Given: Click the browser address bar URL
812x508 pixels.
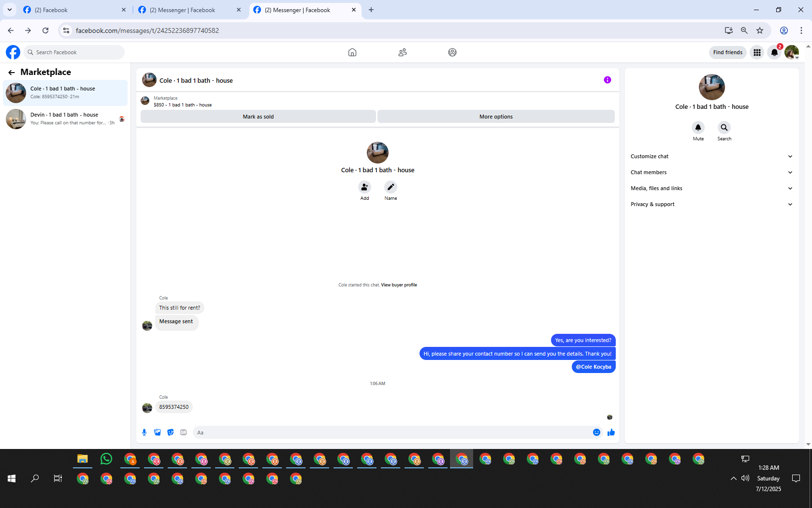Looking at the screenshot, I should pyautogui.click(x=147, y=30).
